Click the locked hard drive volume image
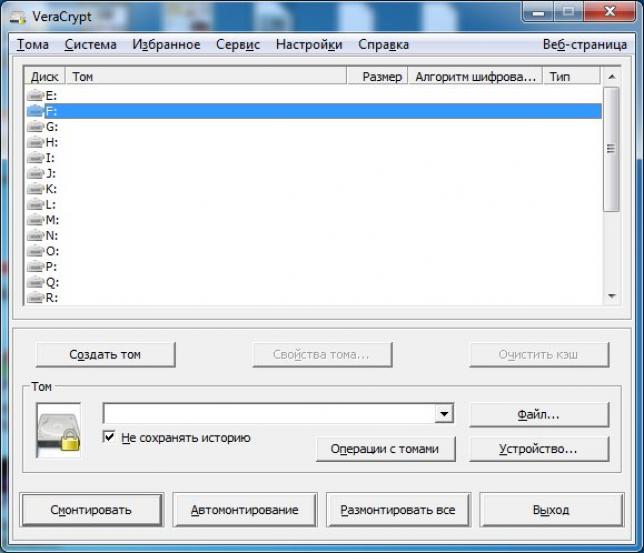This screenshot has height=553, width=644. tap(58, 430)
